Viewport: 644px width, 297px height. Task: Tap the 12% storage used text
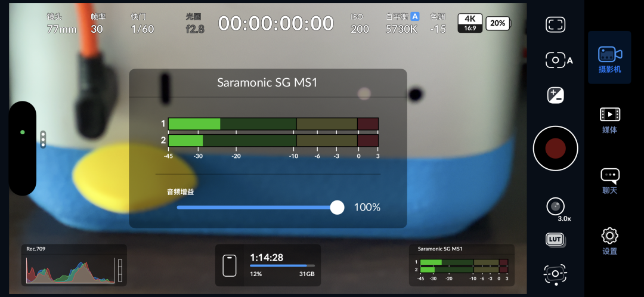[256, 274]
